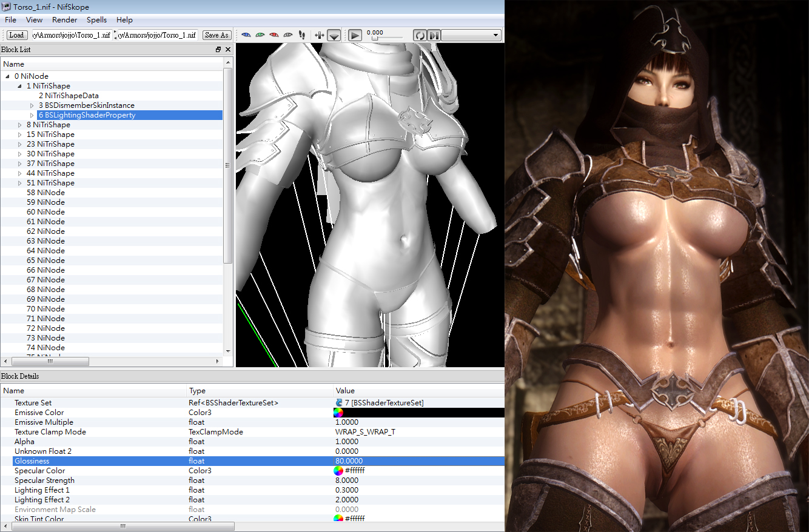This screenshot has width=809, height=532.
Task: Expand the 51 NiTriShape node
Action: tap(20, 183)
